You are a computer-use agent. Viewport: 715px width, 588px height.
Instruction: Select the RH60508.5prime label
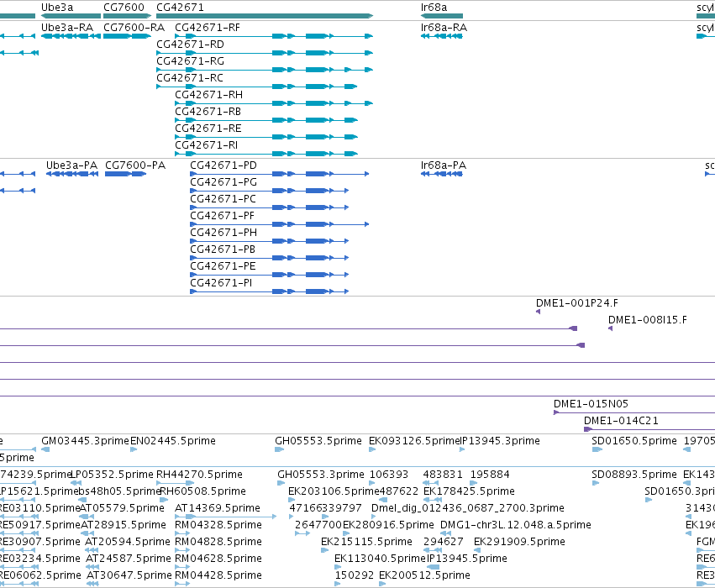pyautogui.click(x=203, y=491)
